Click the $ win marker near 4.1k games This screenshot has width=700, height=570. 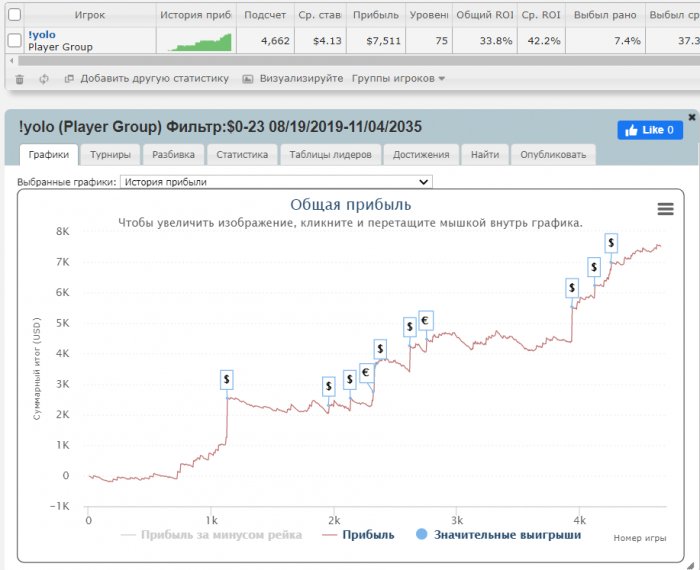594,267
